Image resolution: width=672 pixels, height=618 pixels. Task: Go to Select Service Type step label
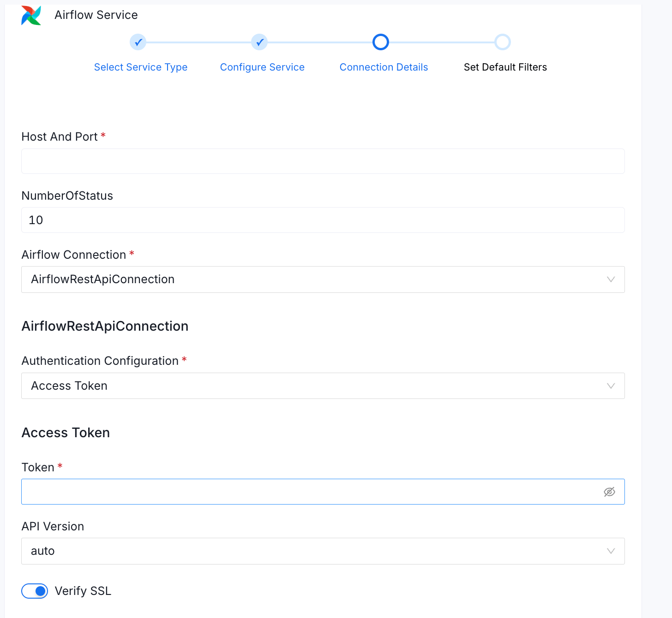pyautogui.click(x=141, y=67)
